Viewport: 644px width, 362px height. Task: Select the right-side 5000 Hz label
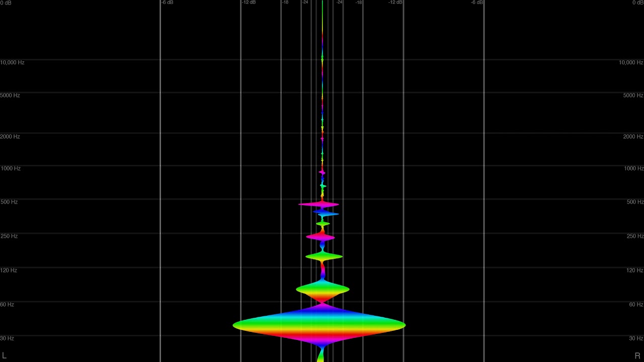click(633, 96)
